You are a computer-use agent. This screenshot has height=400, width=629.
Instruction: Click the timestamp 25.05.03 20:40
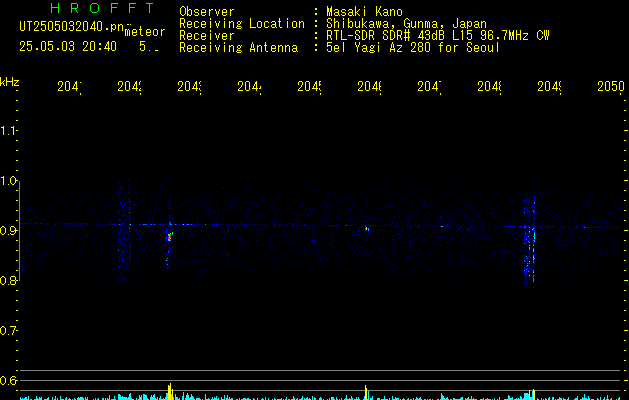tap(68, 47)
